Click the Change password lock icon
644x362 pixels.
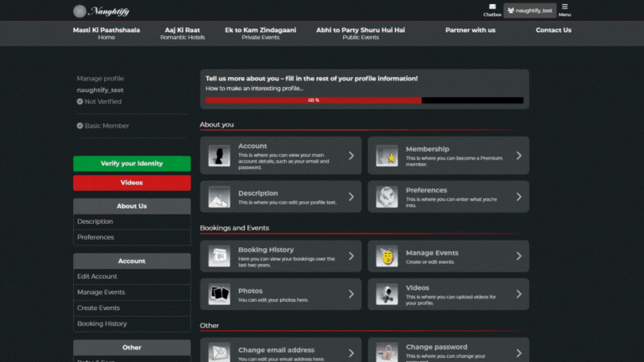(x=387, y=353)
